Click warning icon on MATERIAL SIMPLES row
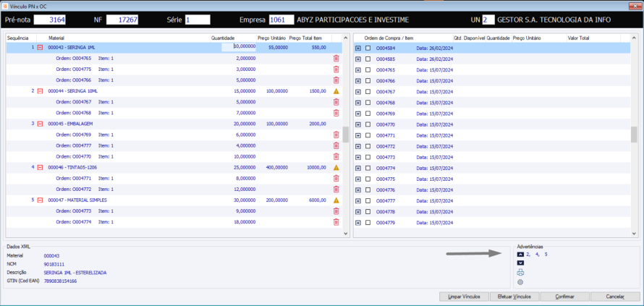 pos(336,200)
